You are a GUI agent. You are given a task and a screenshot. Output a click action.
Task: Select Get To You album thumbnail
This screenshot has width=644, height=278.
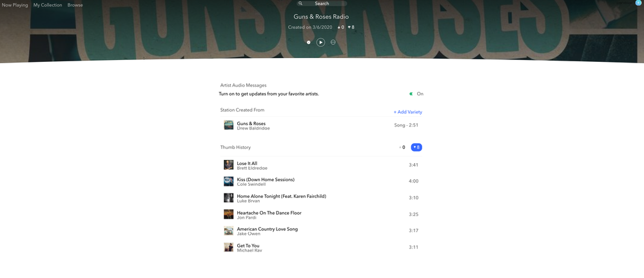pos(228,248)
